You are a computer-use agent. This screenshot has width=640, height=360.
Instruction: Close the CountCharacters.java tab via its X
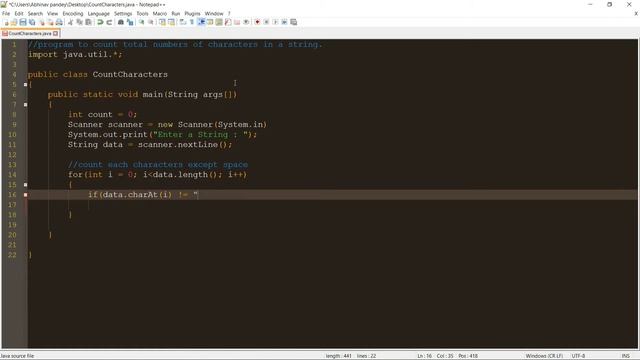(56, 33)
